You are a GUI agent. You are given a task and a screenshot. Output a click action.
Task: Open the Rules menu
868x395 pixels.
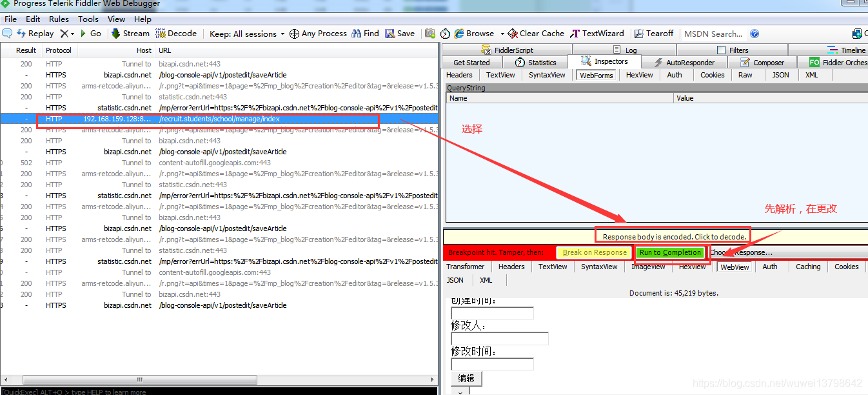click(x=59, y=19)
